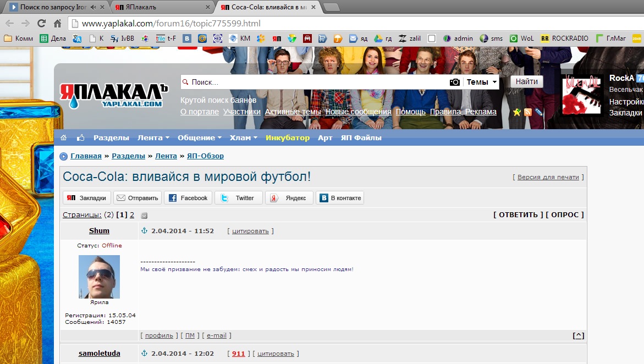
Task: Open the t-F bookmark
Action: pos(166,38)
